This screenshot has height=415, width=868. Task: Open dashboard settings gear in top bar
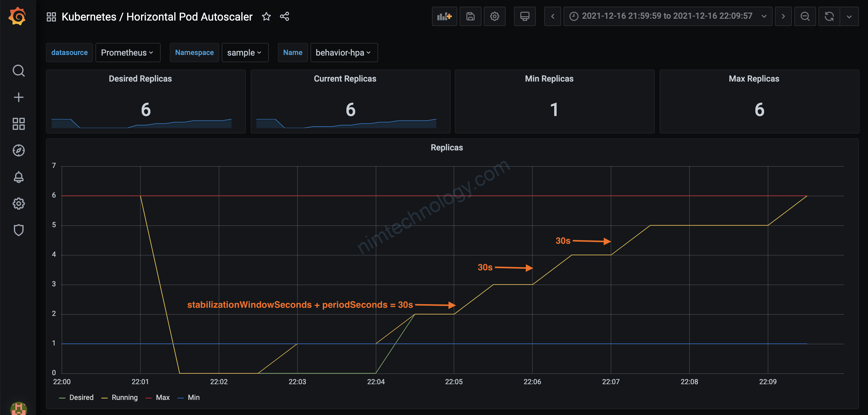494,16
